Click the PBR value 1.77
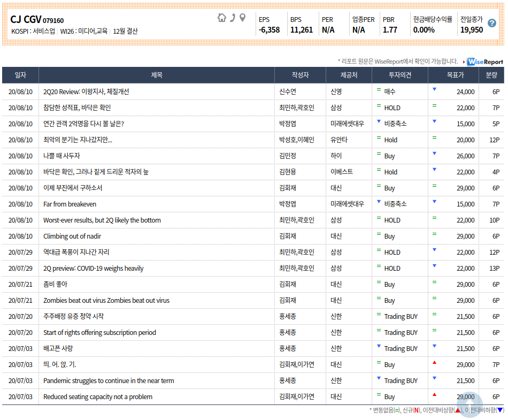Image resolution: width=508 pixels, height=420 pixels. [390, 30]
